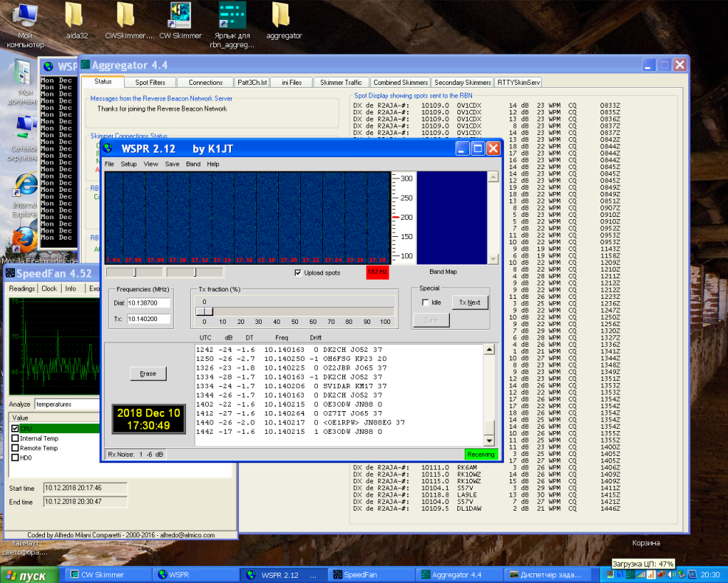Open the Setup menu in WSPR
Screen dimensions: 728x583
[128, 164]
